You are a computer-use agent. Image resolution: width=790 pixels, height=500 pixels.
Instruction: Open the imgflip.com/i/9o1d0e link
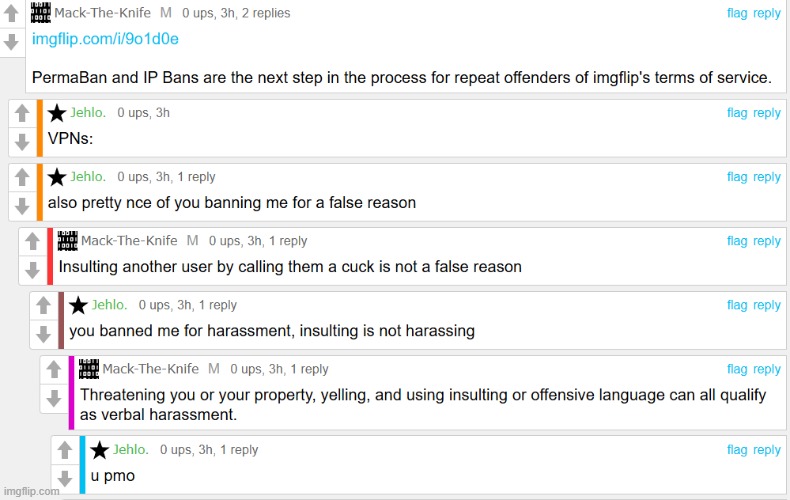point(105,39)
